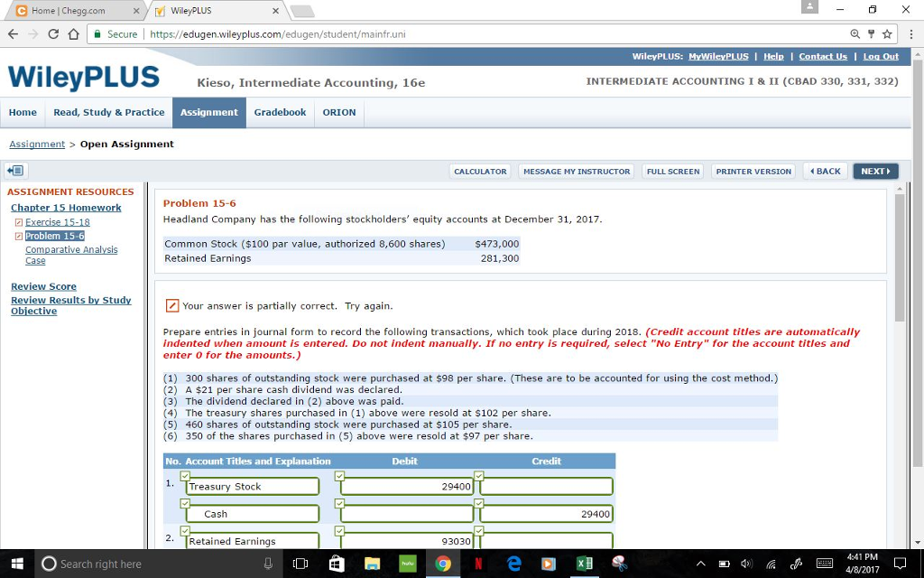The height and width of the screenshot is (578, 924).
Task: Click the Assignment breadcrumb link
Action: point(37,144)
